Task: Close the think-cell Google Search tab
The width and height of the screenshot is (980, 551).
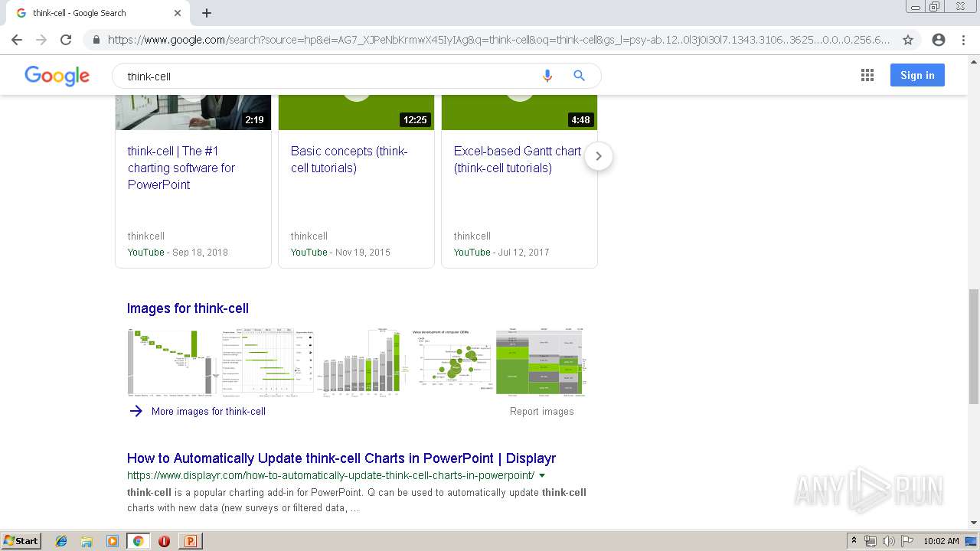Action: pos(178,13)
